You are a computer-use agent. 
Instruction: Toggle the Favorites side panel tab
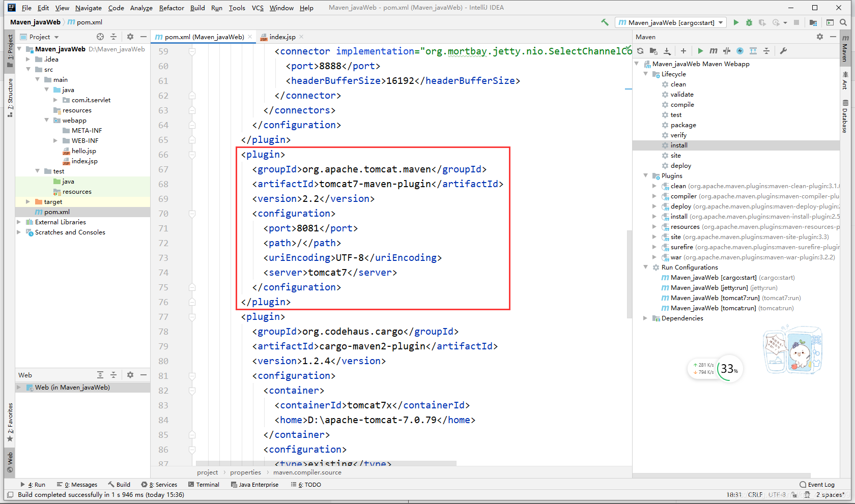pyautogui.click(x=10, y=423)
